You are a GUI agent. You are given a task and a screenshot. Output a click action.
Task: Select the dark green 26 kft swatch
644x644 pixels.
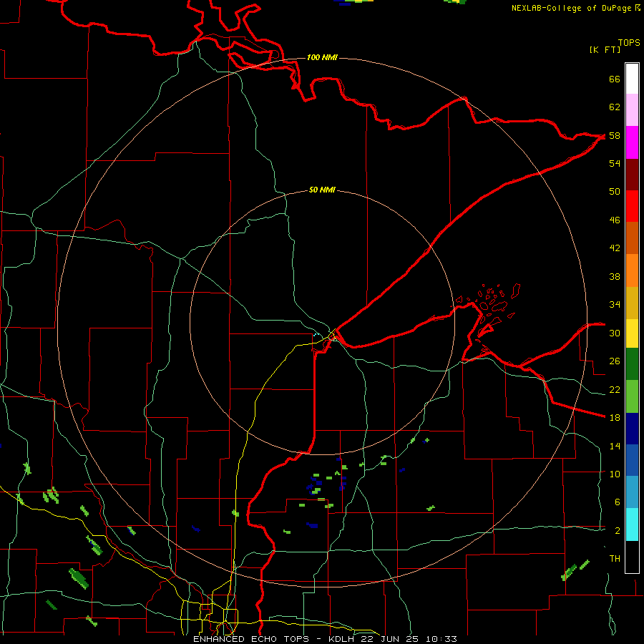[x=632, y=364]
